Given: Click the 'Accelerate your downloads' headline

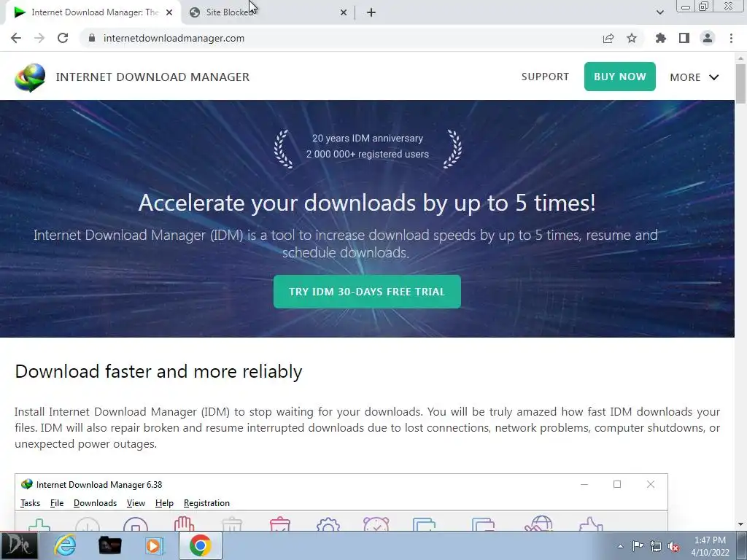Looking at the screenshot, I should tap(367, 203).
